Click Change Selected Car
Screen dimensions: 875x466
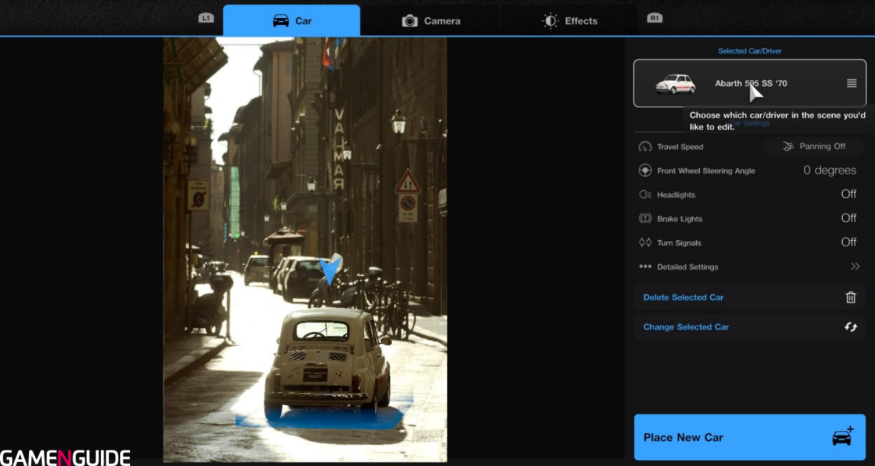(x=749, y=327)
